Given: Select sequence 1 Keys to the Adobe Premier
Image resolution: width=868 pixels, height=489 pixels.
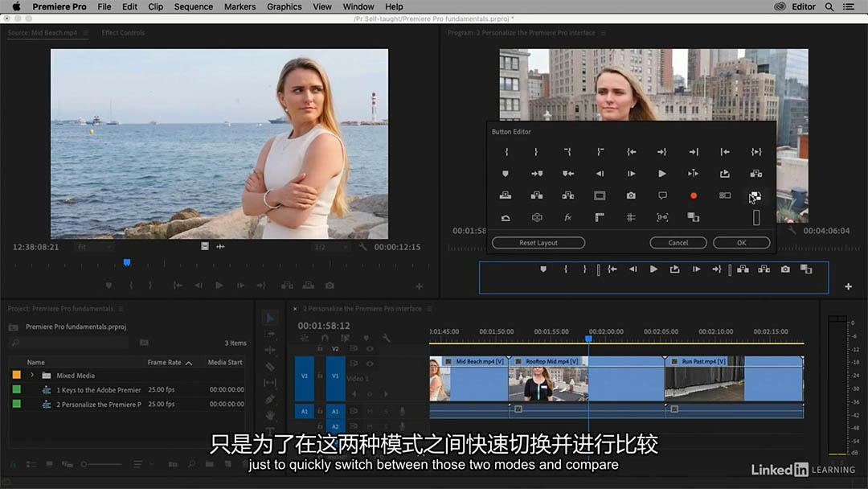Looking at the screenshot, I should coord(99,390).
